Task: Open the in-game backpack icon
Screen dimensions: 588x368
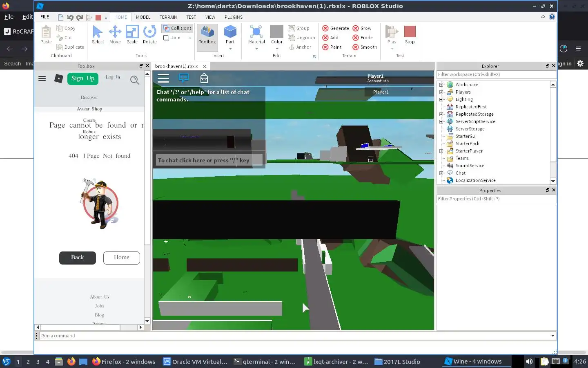Action: point(204,78)
